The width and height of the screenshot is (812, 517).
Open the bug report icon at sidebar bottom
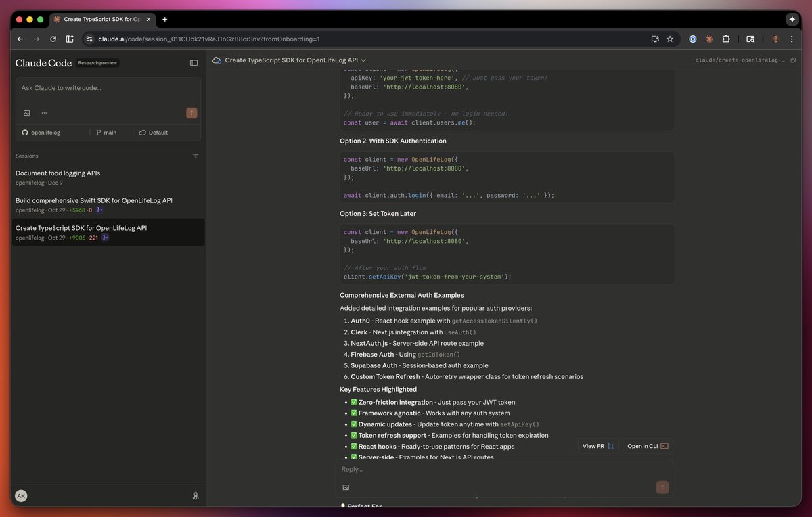pos(196,496)
